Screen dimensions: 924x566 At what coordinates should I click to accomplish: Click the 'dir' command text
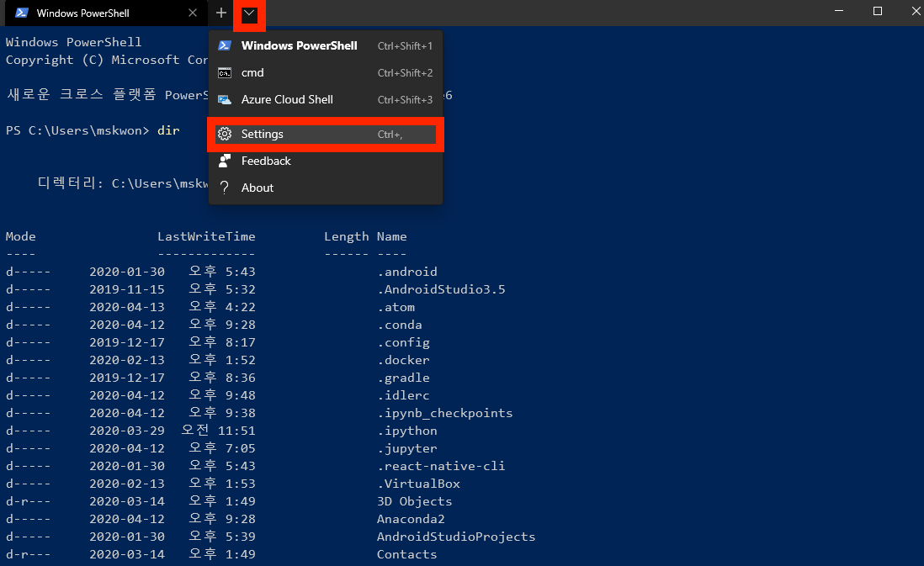[x=168, y=130]
